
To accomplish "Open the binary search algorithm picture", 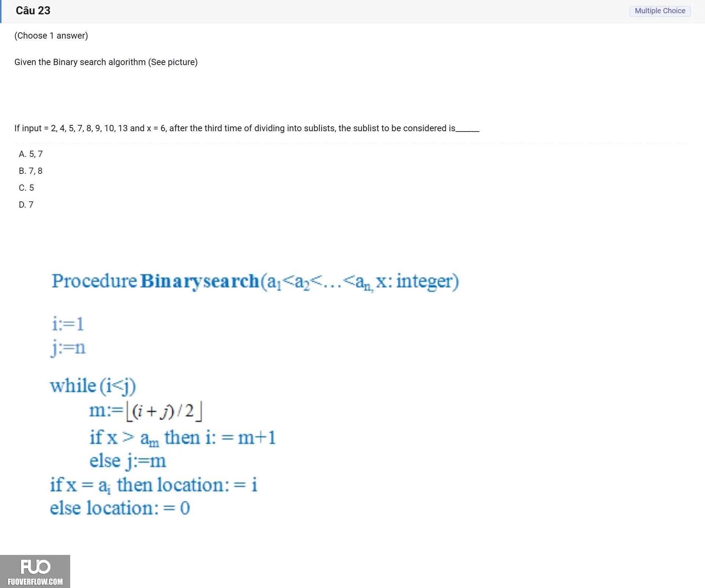I will pyautogui.click(x=255, y=394).
